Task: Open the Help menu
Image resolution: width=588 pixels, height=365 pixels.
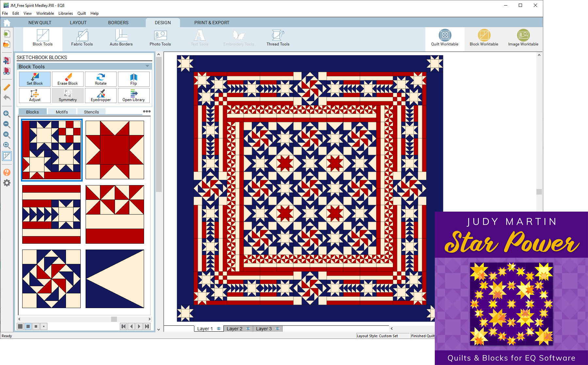Action: click(x=94, y=13)
